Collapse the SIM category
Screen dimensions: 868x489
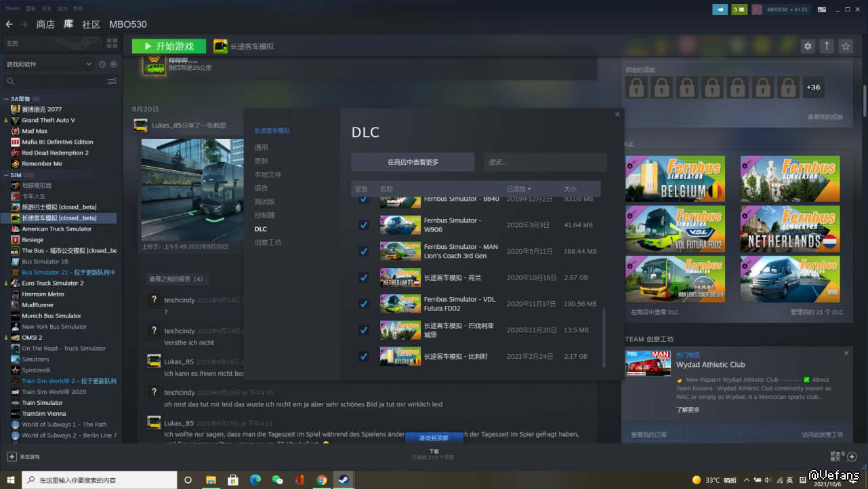(x=7, y=175)
